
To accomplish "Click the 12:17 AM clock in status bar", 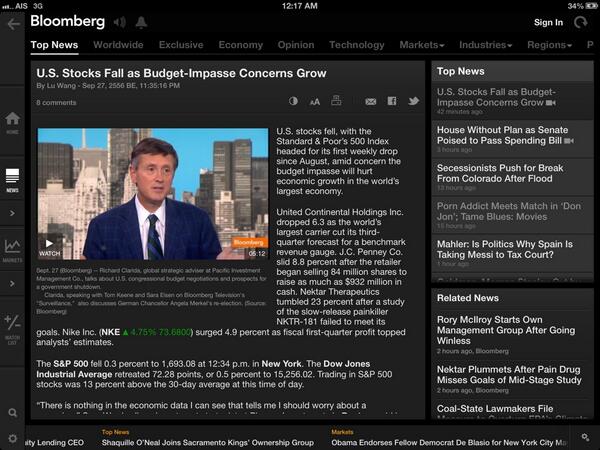I will point(300,6).
